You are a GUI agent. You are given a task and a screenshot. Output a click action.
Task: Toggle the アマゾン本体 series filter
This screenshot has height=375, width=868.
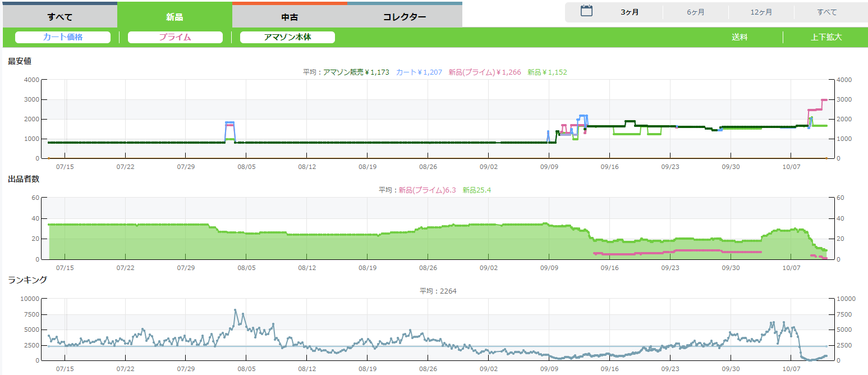tap(287, 37)
